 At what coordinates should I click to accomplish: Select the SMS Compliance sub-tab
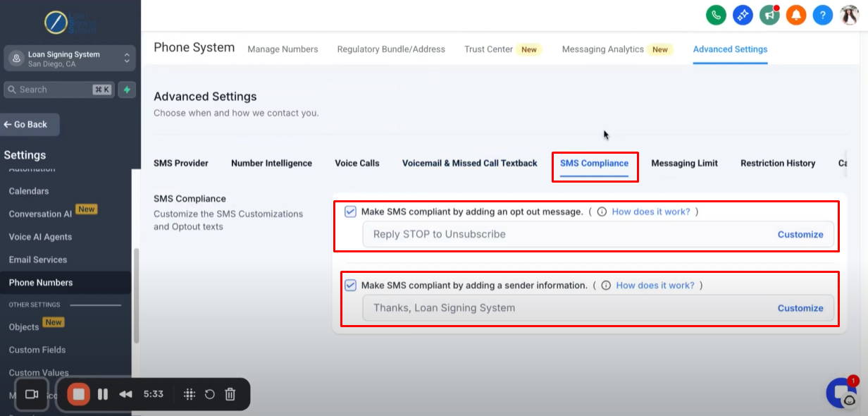pos(594,163)
